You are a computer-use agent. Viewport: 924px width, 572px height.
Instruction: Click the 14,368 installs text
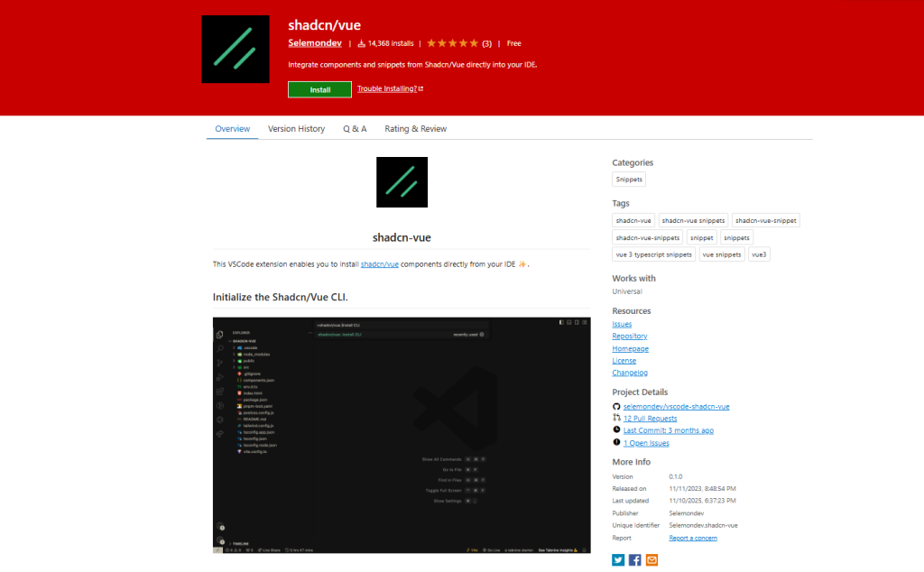[391, 43]
